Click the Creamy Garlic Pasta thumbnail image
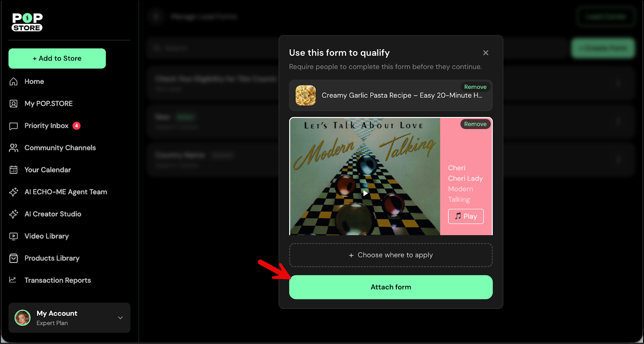 pos(305,95)
